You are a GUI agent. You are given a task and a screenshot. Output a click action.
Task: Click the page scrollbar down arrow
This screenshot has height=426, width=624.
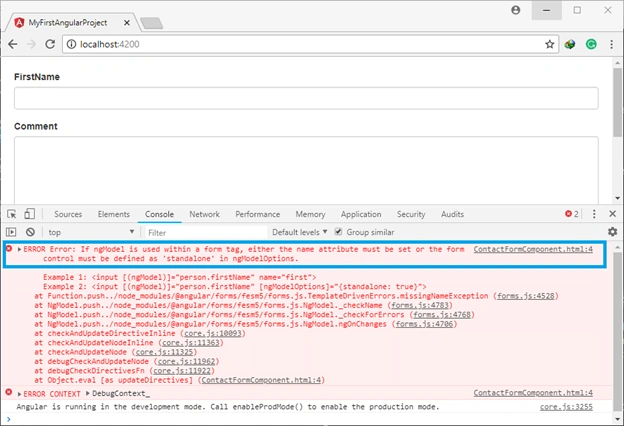tap(618, 198)
